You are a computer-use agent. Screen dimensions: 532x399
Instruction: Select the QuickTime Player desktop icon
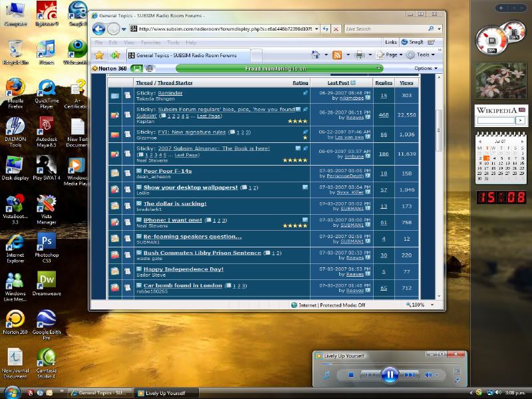pos(47,94)
